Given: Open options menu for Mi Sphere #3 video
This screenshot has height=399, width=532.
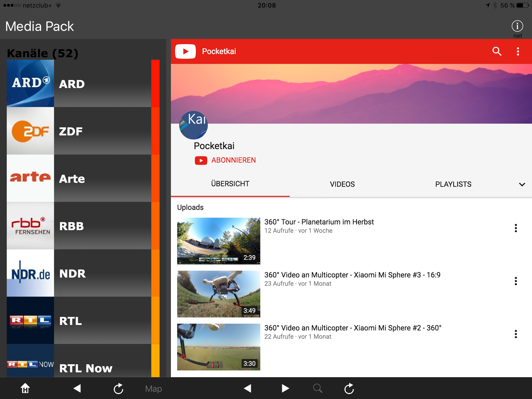Looking at the screenshot, I should (516, 281).
